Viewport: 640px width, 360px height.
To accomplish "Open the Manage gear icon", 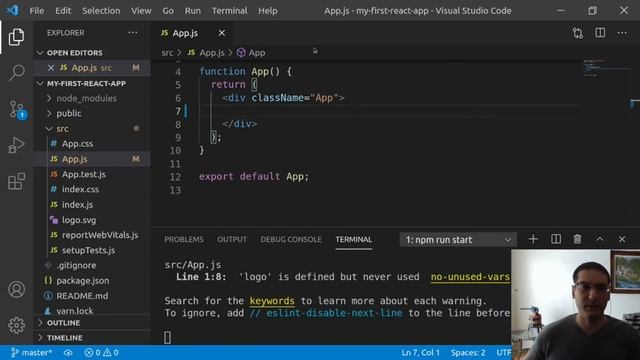I will click(x=16, y=325).
